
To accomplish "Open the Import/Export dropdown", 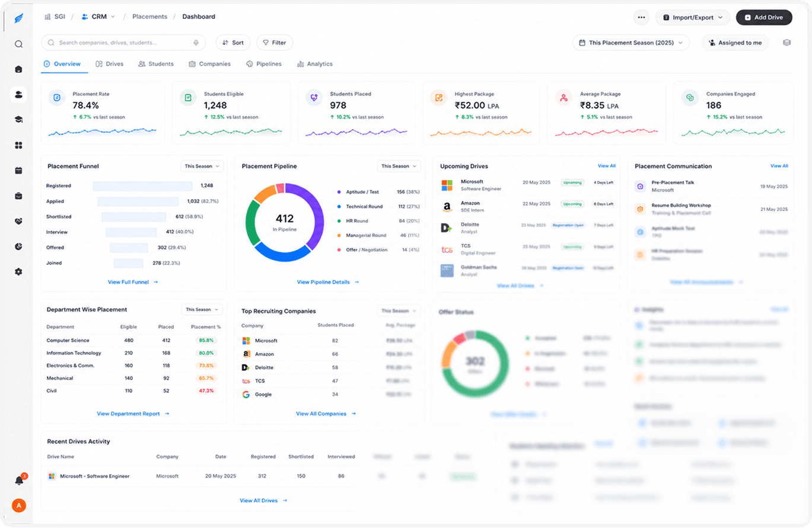I will pos(693,17).
